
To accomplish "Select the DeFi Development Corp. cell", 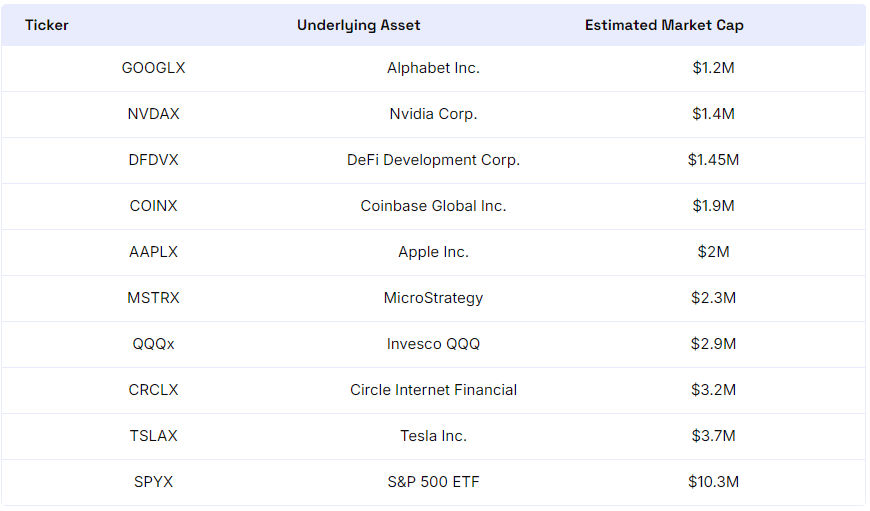I will pos(433,160).
